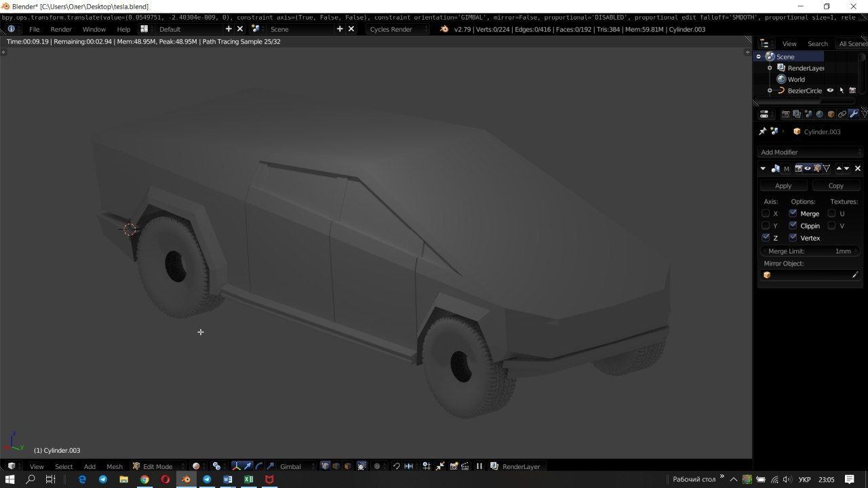
Task: Toggle BezierCircle selectability arrow
Action: click(x=842, y=90)
